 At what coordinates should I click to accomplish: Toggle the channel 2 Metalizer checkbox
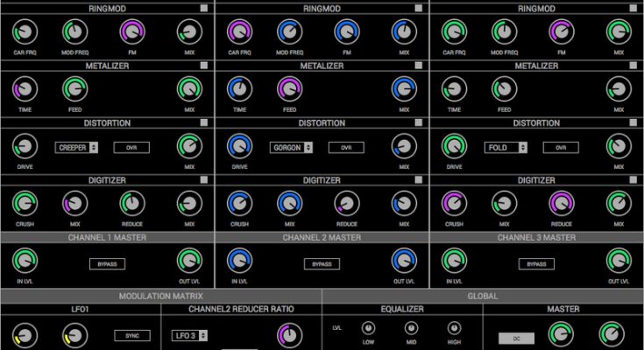tap(419, 66)
